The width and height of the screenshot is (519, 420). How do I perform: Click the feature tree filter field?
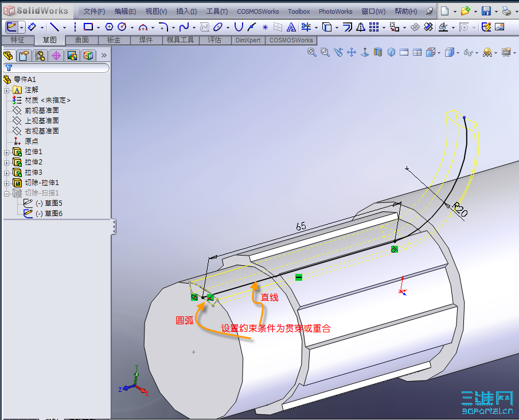[56, 68]
